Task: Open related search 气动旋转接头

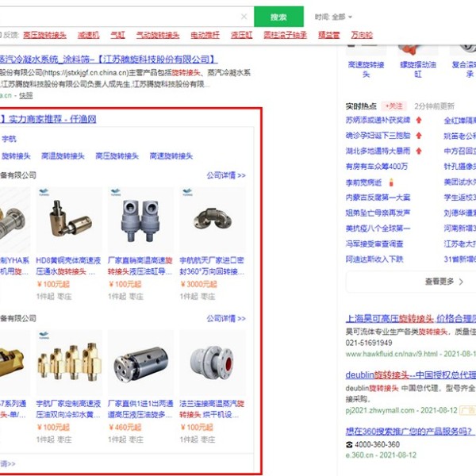Action: click(x=158, y=35)
